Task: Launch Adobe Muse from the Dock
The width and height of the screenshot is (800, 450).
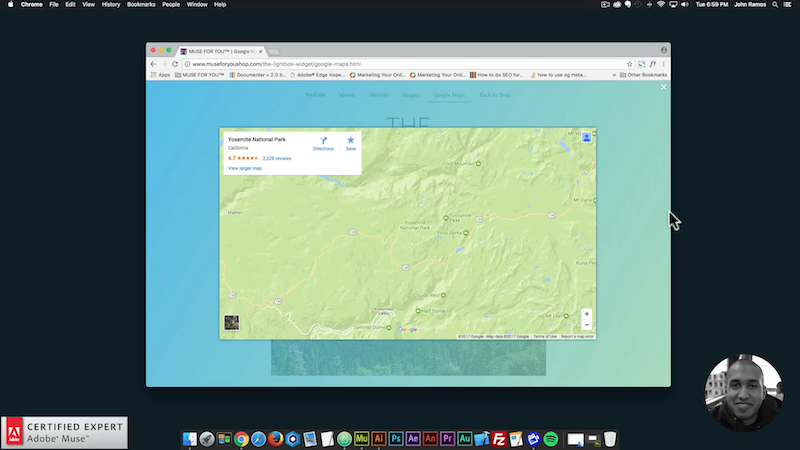Action: click(x=362, y=438)
